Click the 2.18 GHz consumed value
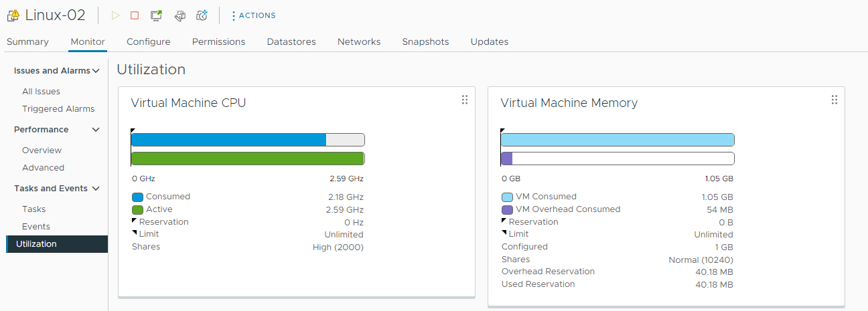868x311 pixels. click(346, 197)
